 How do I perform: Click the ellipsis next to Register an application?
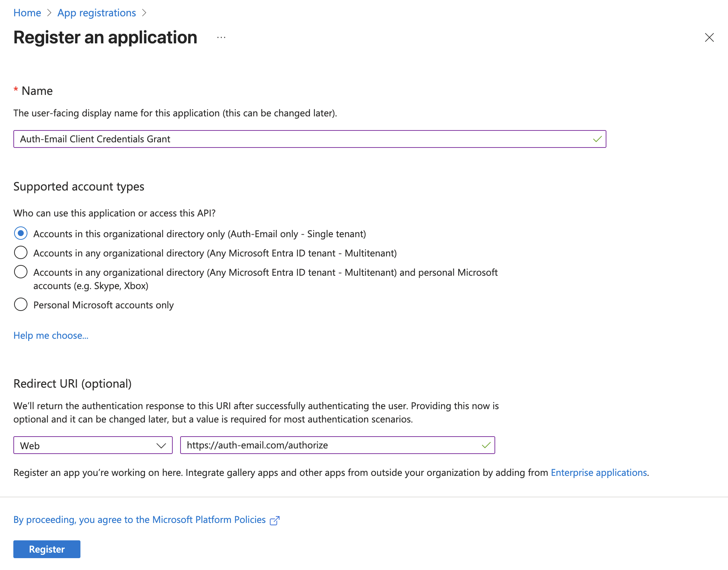pyautogui.click(x=221, y=37)
